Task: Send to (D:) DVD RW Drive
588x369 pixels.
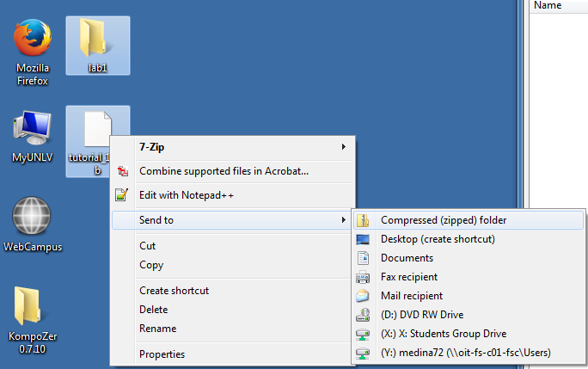Action: [x=422, y=315]
